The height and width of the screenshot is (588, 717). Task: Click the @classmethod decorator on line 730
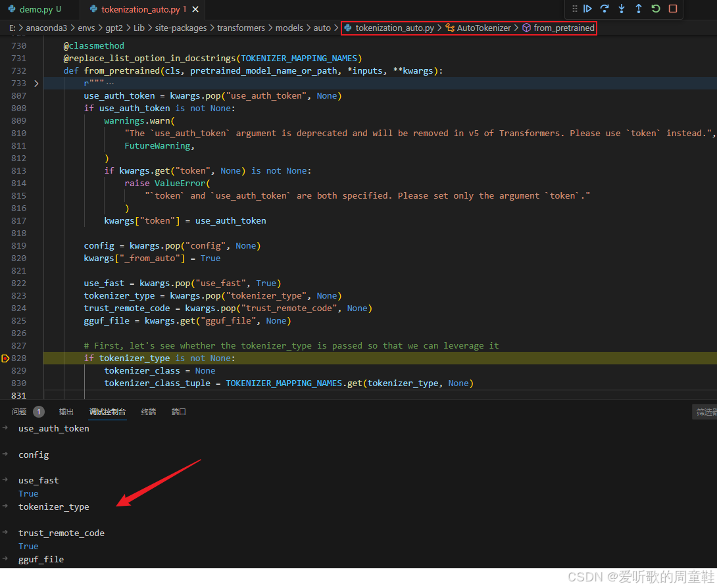[x=94, y=46]
